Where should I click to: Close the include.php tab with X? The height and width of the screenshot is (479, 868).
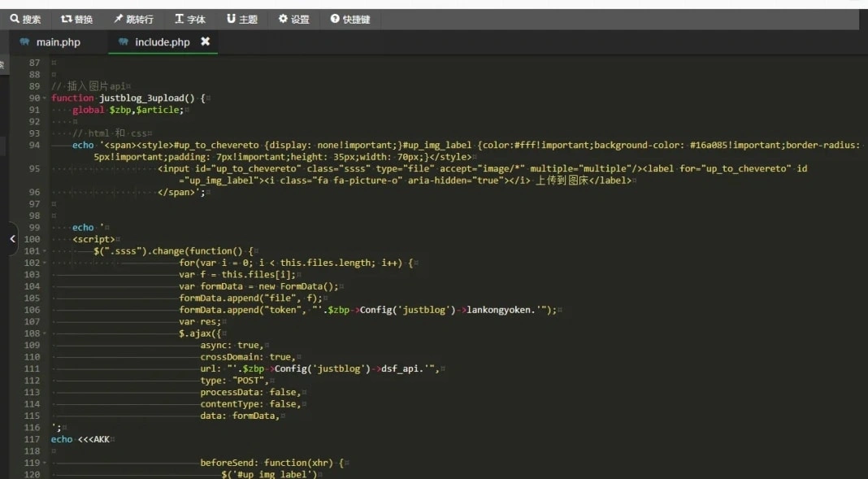[205, 41]
